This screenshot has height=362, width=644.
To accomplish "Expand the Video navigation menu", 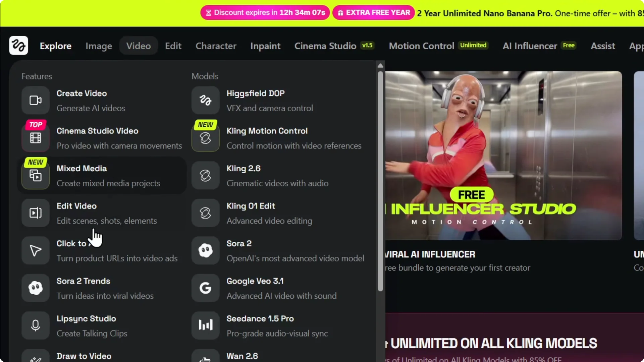I will coord(138,46).
